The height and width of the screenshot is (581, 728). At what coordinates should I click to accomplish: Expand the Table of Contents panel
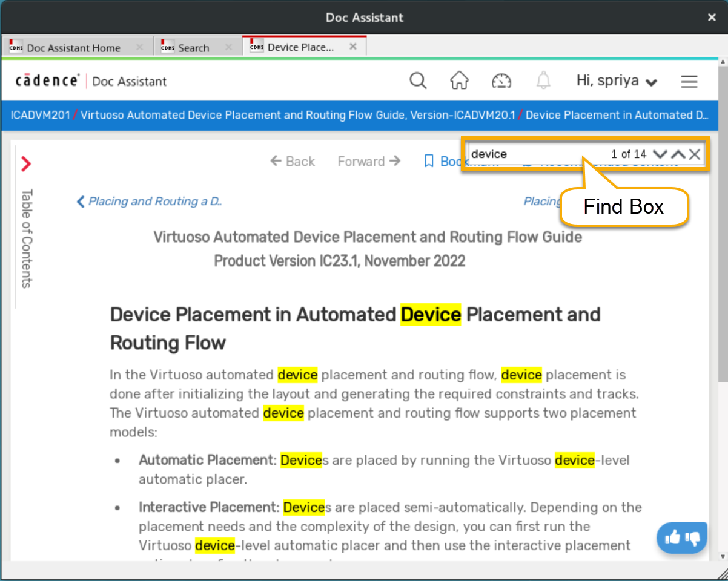tap(26, 164)
